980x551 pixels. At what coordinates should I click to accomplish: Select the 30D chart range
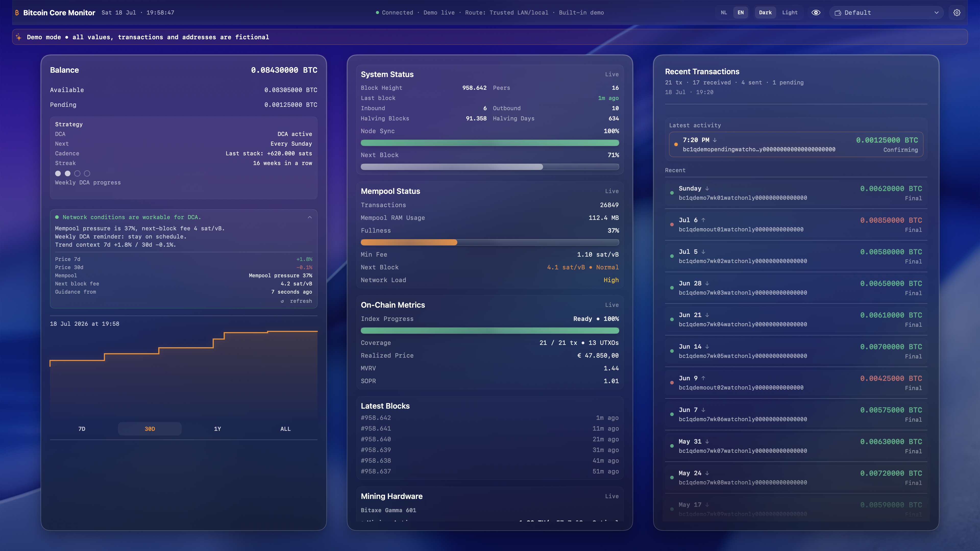point(150,429)
